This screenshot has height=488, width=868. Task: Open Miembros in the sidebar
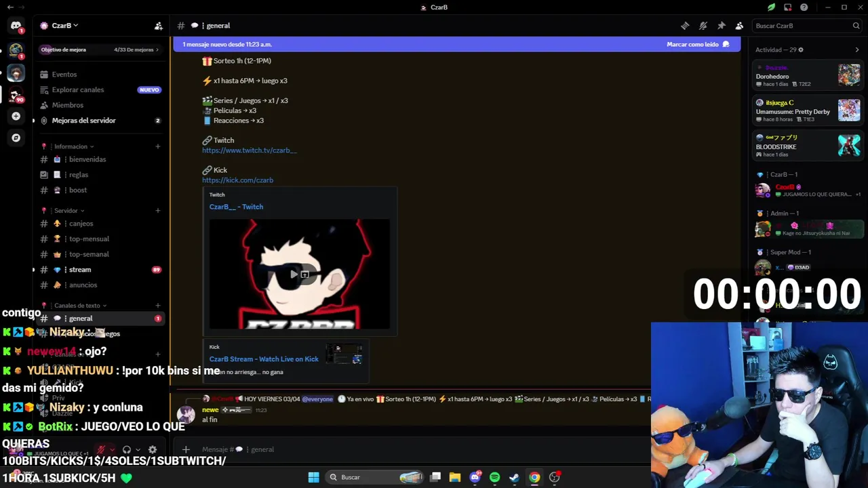pos(100,105)
